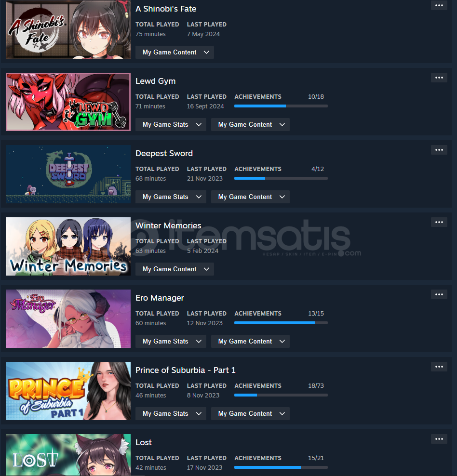457x476 pixels.
Task: Expand My Game Stats for Ero Manager
Action: (x=171, y=341)
